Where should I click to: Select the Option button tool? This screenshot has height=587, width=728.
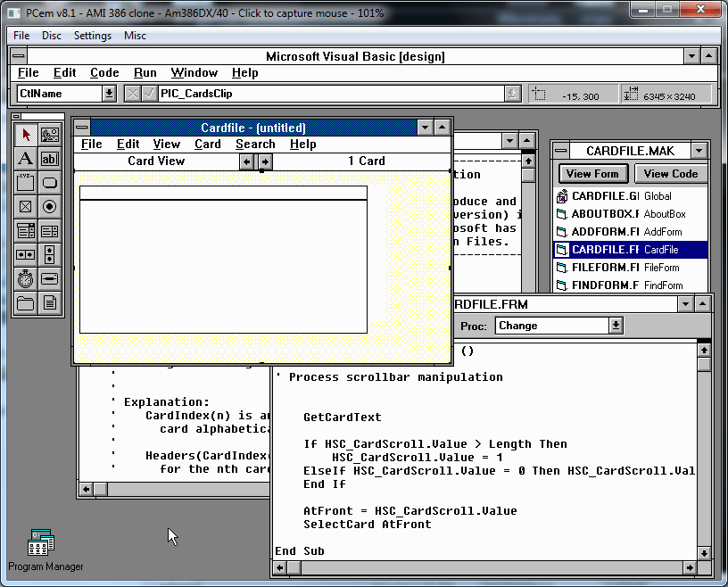pyautogui.click(x=50, y=207)
